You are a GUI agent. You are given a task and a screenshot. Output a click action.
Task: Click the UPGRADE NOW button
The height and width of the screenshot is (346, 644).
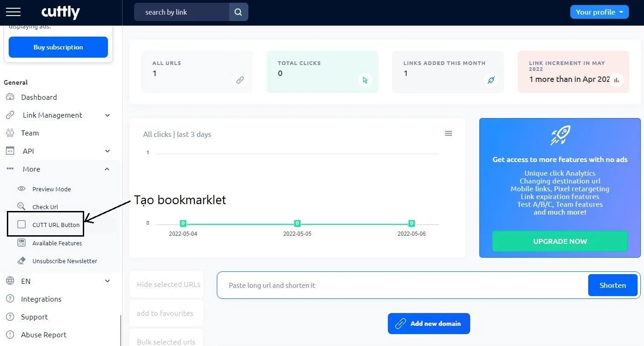point(560,241)
